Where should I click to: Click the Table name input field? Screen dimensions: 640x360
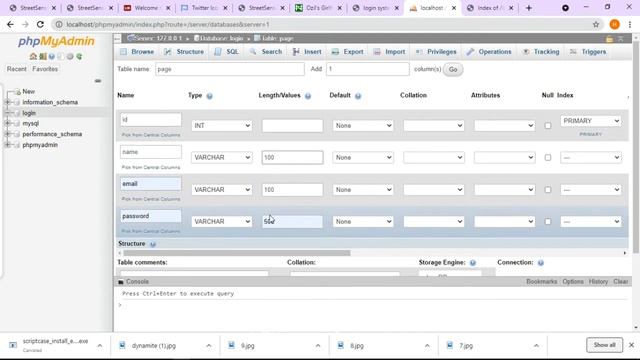[x=230, y=69]
